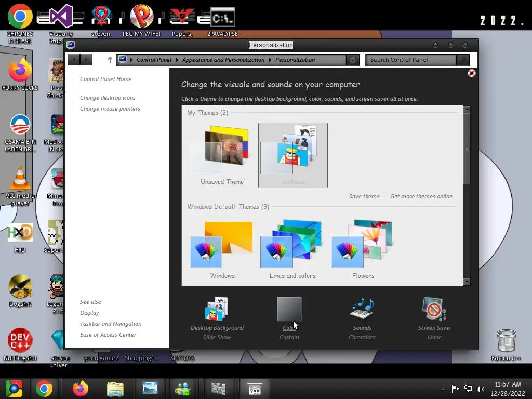Click Personalization in the breadcrumb
Viewport: 532px width, 399px height.
tap(295, 60)
